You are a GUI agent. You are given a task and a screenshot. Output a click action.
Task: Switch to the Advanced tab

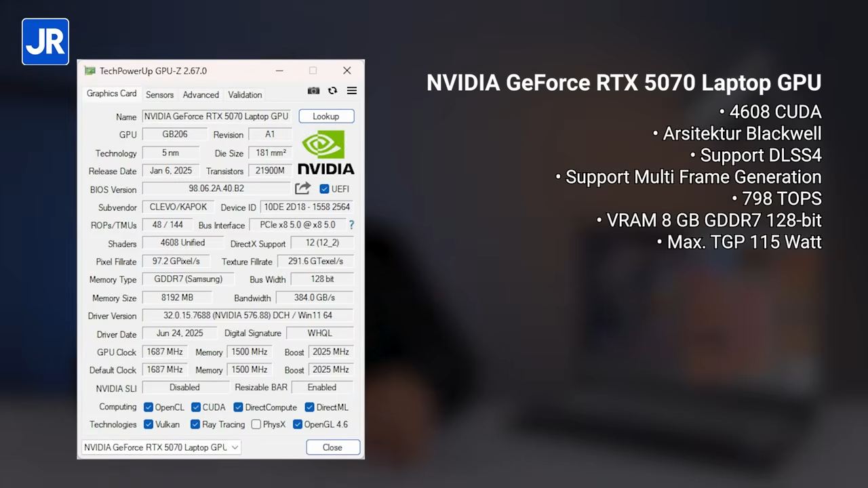pyautogui.click(x=201, y=95)
